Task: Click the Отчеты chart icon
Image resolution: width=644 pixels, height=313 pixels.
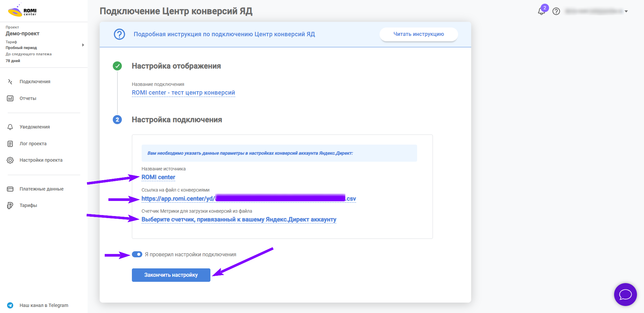Action: [x=10, y=98]
